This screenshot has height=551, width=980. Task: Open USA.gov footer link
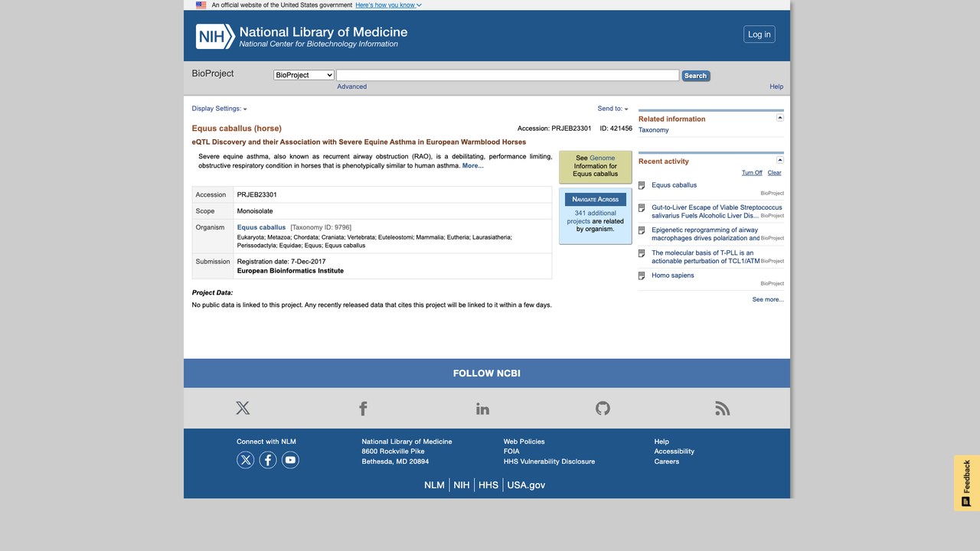coord(526,485)
